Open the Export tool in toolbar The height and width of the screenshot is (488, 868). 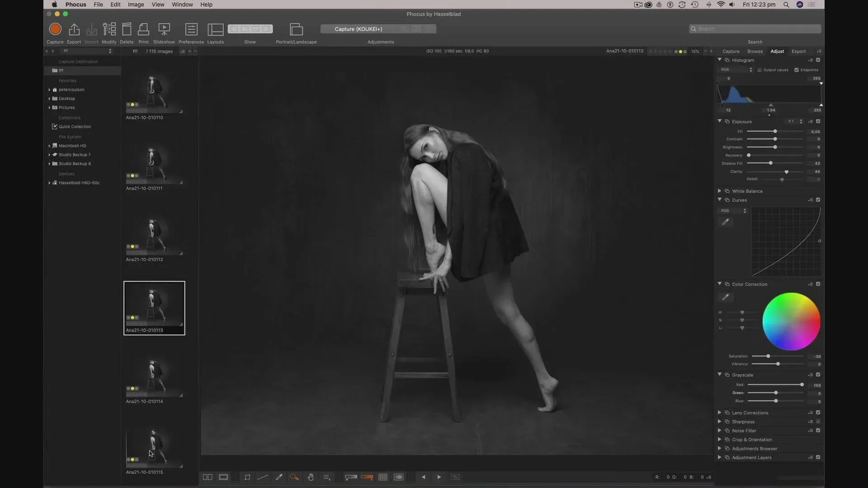74,29
